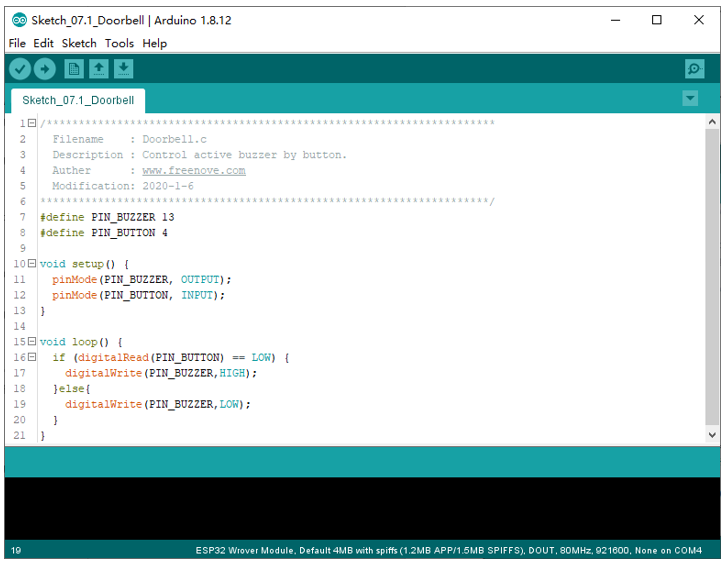Minimize the Arduino window
This screenshot has width=728, height=563.
tap(615, 20)
